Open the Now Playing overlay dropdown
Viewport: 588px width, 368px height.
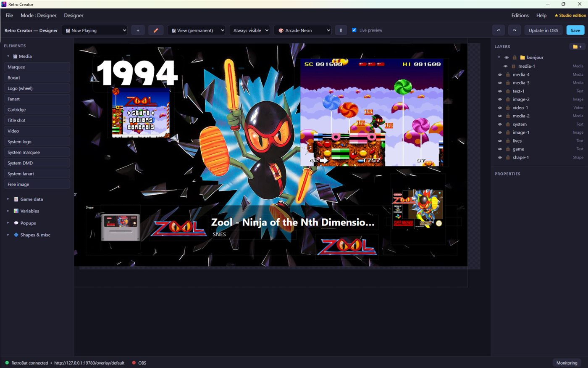(94, 30)
